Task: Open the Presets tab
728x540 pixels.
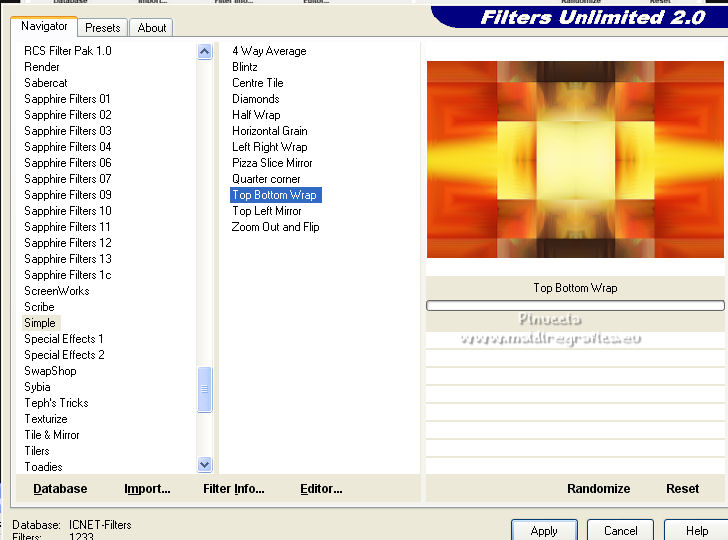Action: click(103, 28)
